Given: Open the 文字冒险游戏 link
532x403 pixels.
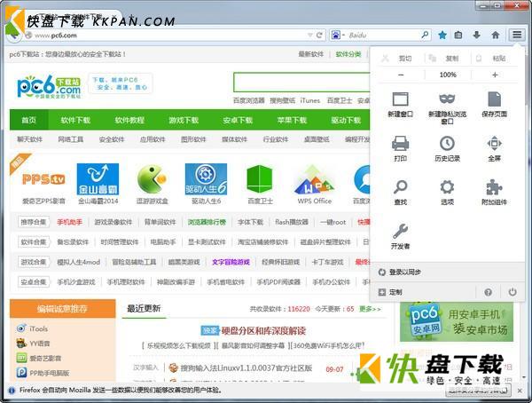Looking at the screenshot, I should coord(231,262).
